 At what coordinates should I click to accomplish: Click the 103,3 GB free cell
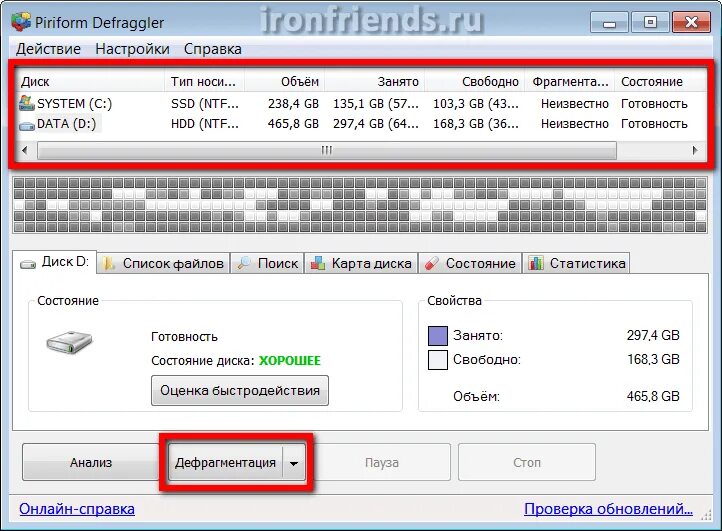(x=476, y=104)
